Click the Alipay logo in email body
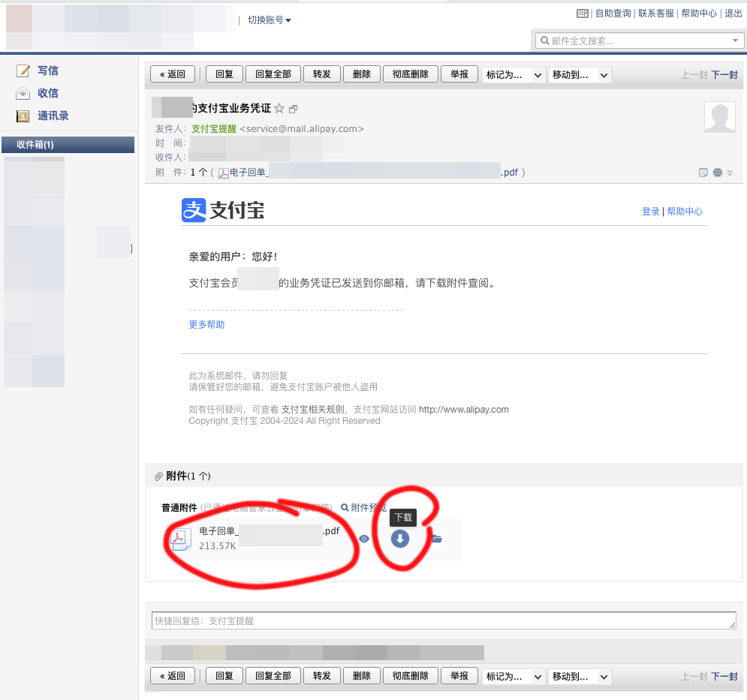The width and height of the screenshot is (747, 700). [223, 210]
